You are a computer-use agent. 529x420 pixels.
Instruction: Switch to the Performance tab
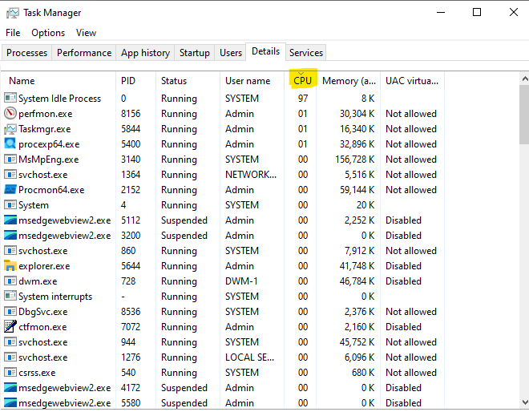[84, 53]
